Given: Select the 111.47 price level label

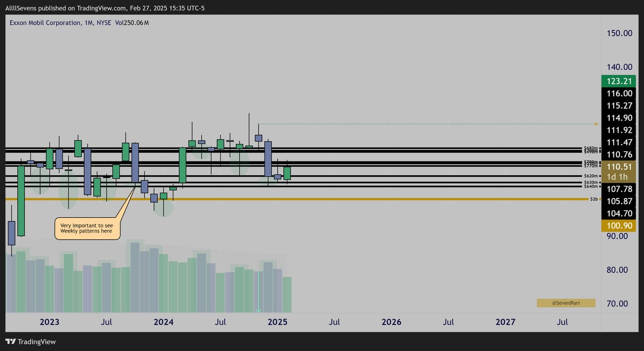Looking at the screenshot, I should [x=619, y=142].
